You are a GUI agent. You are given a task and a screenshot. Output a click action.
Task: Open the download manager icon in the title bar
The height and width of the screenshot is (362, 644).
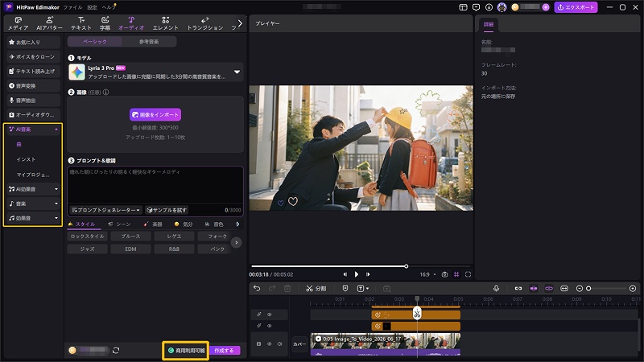click(x=489, y=7)
